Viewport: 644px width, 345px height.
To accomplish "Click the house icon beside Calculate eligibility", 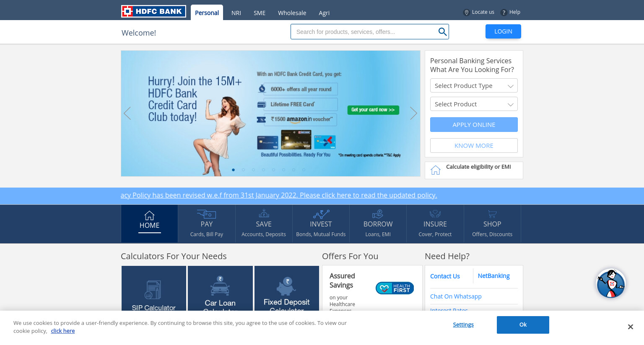I will (436, 170).
